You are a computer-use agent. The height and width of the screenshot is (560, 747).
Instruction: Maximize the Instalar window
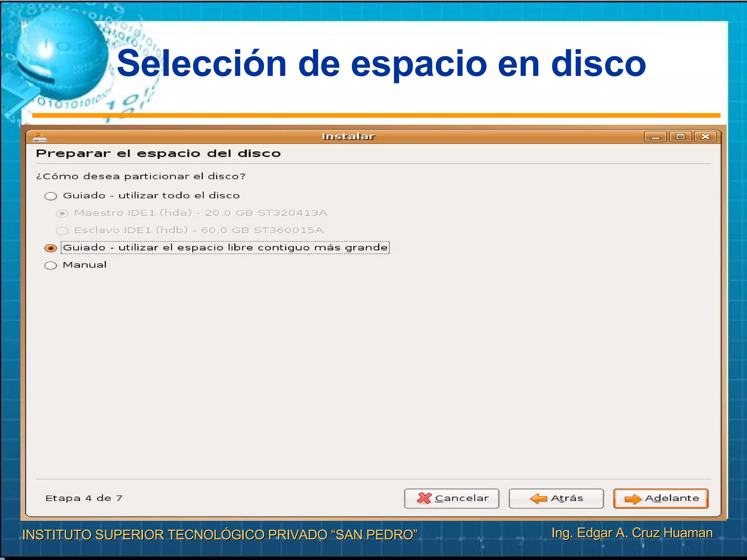680,137
